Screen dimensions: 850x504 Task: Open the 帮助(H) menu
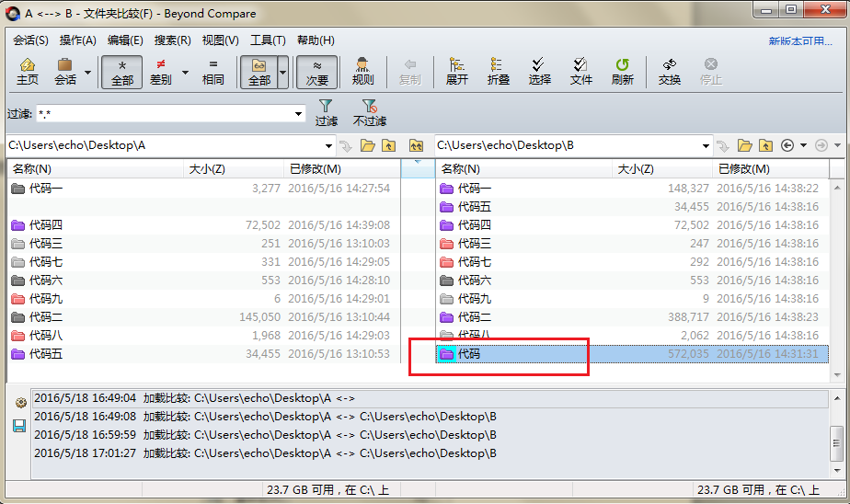pos(316,40)
